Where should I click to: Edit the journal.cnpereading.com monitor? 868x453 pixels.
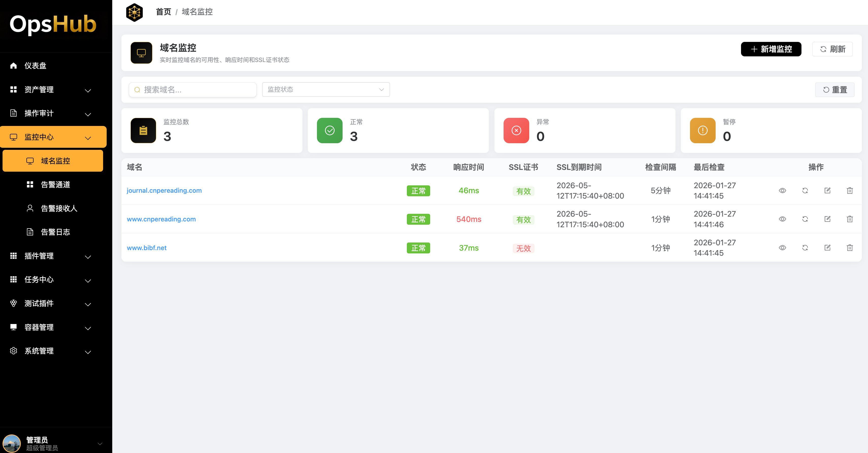827,191
